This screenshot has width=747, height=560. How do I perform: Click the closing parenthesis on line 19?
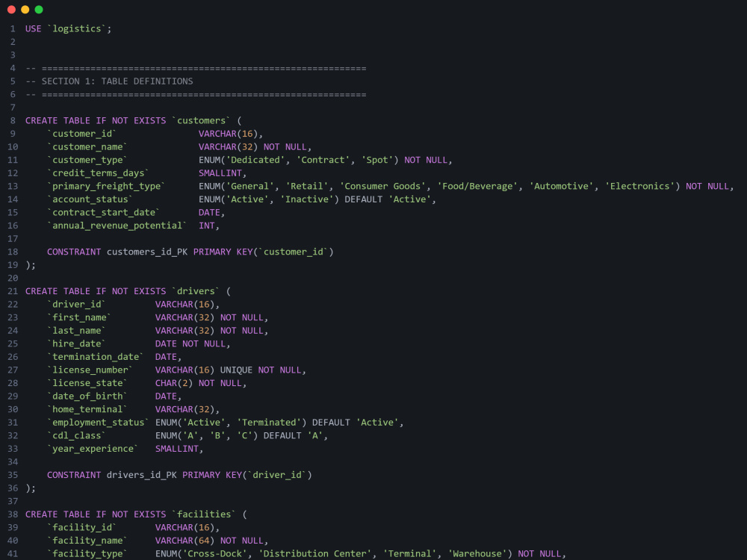pyautogui.click(x=28, y=265)
